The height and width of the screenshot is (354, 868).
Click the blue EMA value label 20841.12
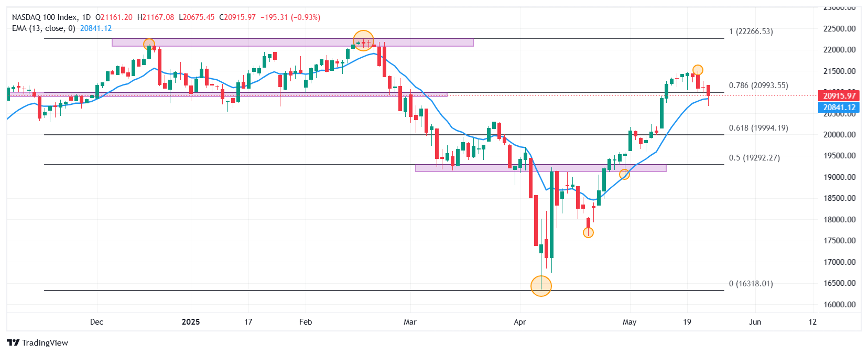point(839,108)
